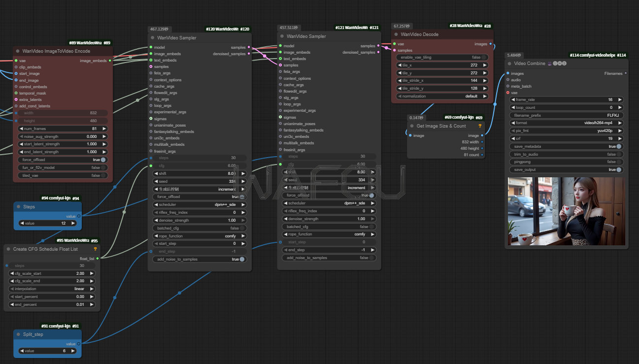The width and height of the screenshot is (639, 364).
Task: Click the denoise_strength field on Sampler #121
Action: point(329,219)
